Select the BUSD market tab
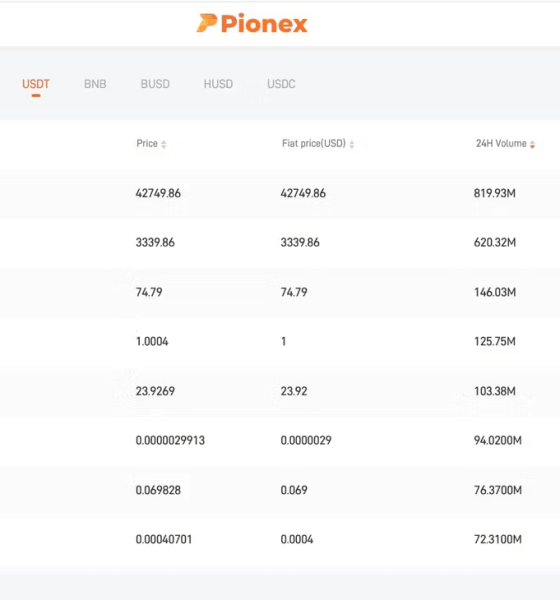The image size is (560, 600). 155,84
